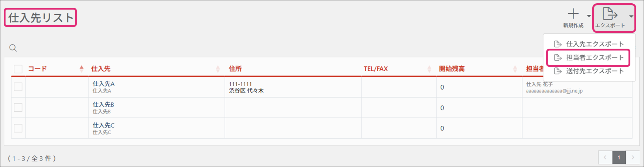This screenshot has height=167, width=644.
Task: Choose 仕入先エクスポート from the menu
Action: [595, 44]
